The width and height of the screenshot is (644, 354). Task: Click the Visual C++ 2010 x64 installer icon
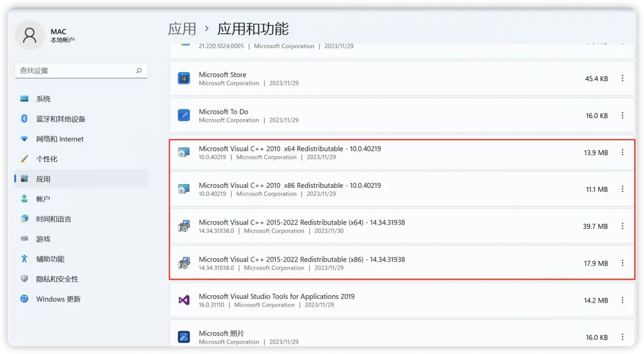(x=184, y=152)
